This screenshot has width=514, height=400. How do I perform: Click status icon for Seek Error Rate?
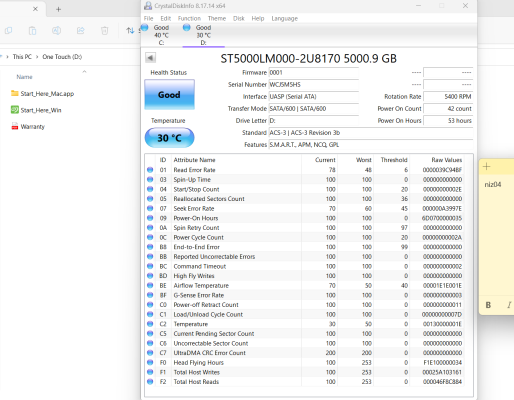point(150,208)
